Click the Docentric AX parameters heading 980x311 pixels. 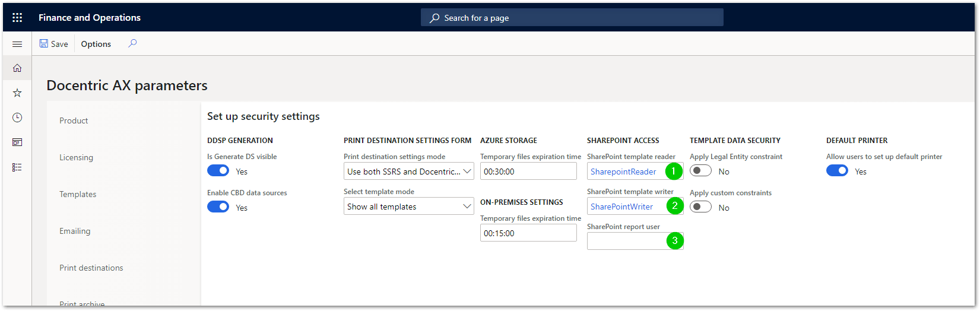127,85
